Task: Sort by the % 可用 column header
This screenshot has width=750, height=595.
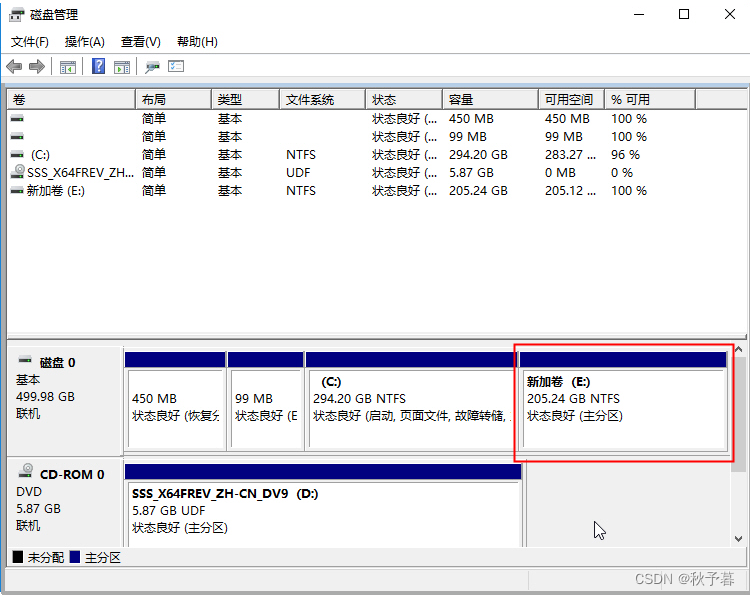Action: [650, 99]
